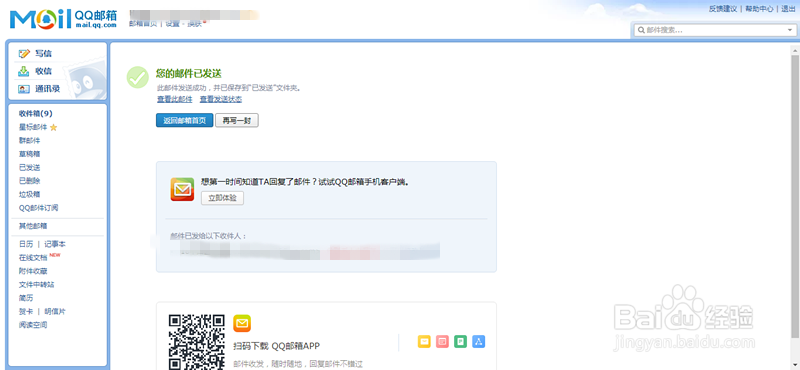This screenshot has height=370, width=800.
Task: Open the mail search dropdown arrow
Action: coord(790,30)
